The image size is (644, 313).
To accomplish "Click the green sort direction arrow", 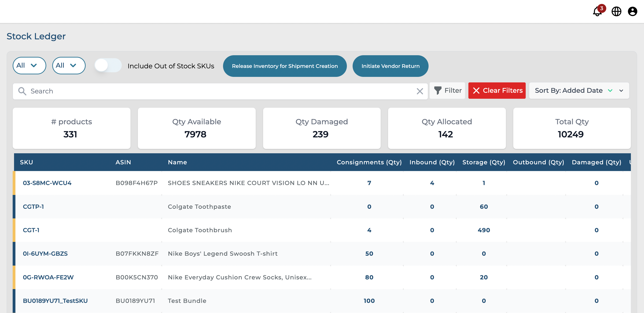I will click(610, 90).
